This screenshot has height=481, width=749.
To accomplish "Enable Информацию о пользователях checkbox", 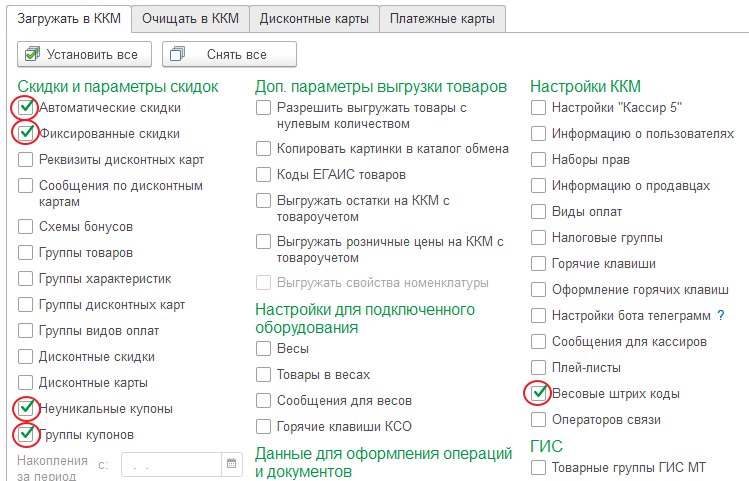I will tap(538, 133).
